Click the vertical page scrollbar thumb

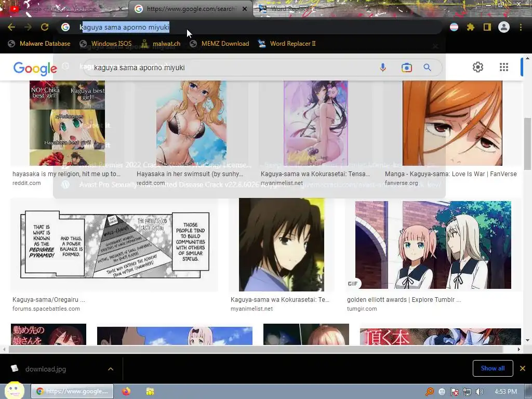coord(528,143)
